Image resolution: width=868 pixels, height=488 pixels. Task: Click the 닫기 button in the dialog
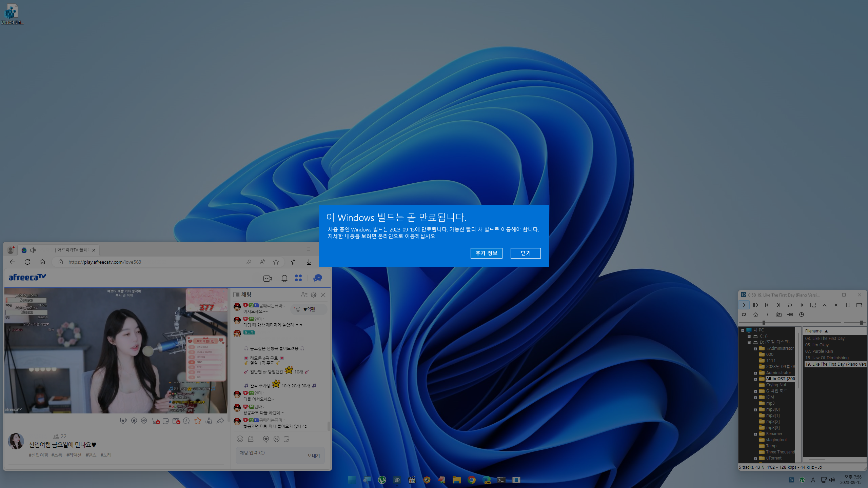tap(526, 253)
